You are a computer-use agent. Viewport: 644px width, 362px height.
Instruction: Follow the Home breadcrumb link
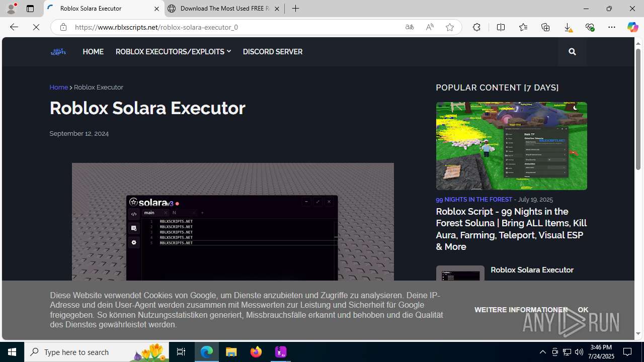tap(58, 87)
